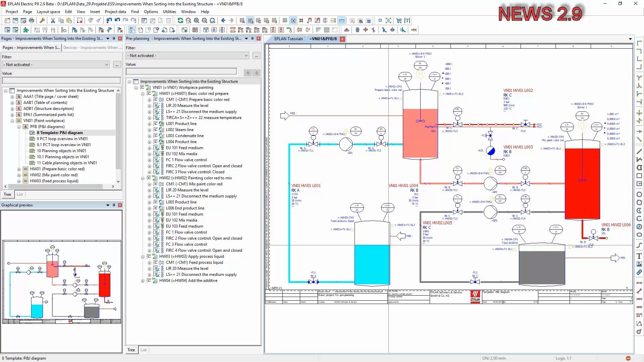Select the Line drawing tool in right sidebar
The width and height of the screenshot is (644, 362).
click(x=639, y=152)
